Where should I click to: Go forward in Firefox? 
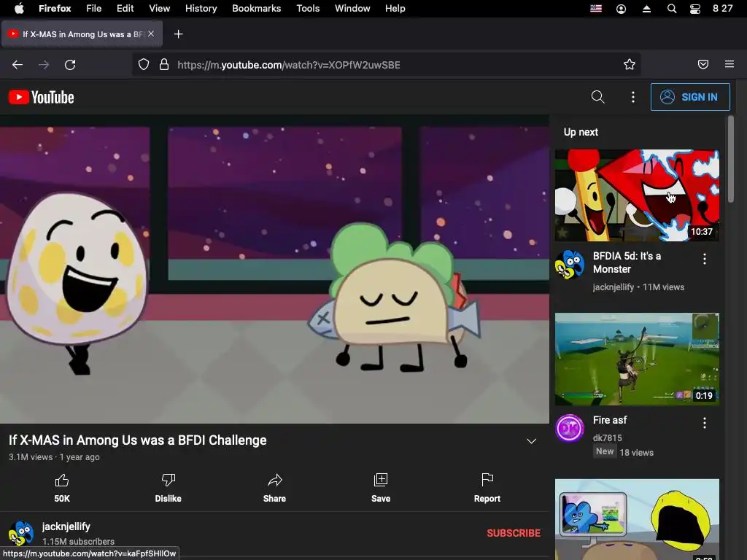pyautogui.click(x=44, y=65)
